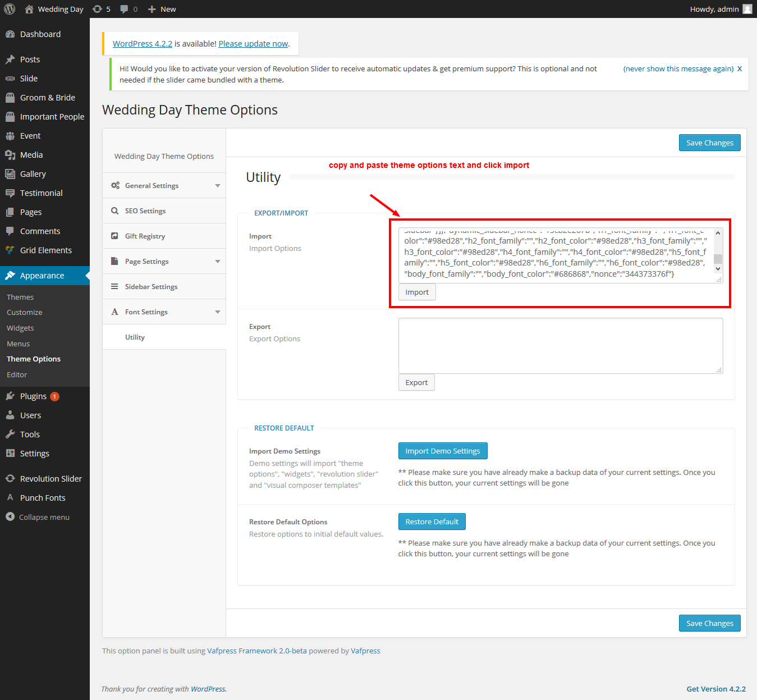757x700 pixels.
Task: Click the Gift Registry panel icon
Action: (115, 236)
